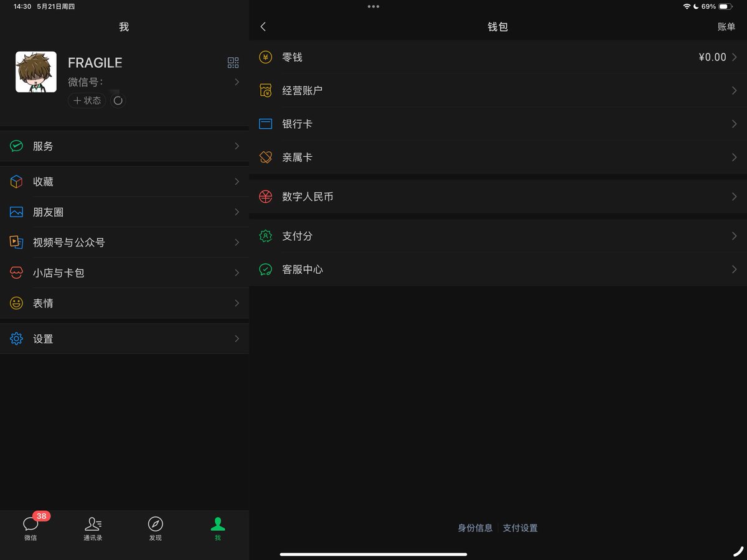Expand the 朋友圈 row chevron
Image resolution: width=747 pixels, height=560 pixels.
[x=237, y=212]
